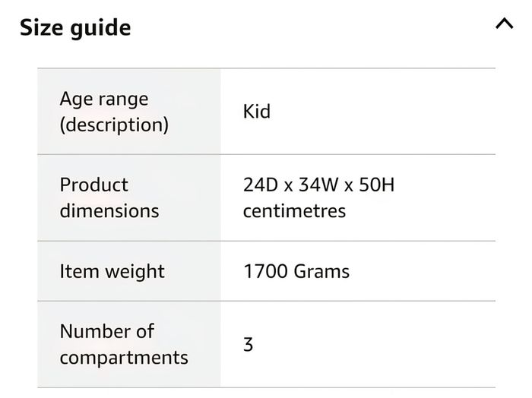Select the word Product in table
Viewport: 532px width, 398px height.
tap(94, 185)
